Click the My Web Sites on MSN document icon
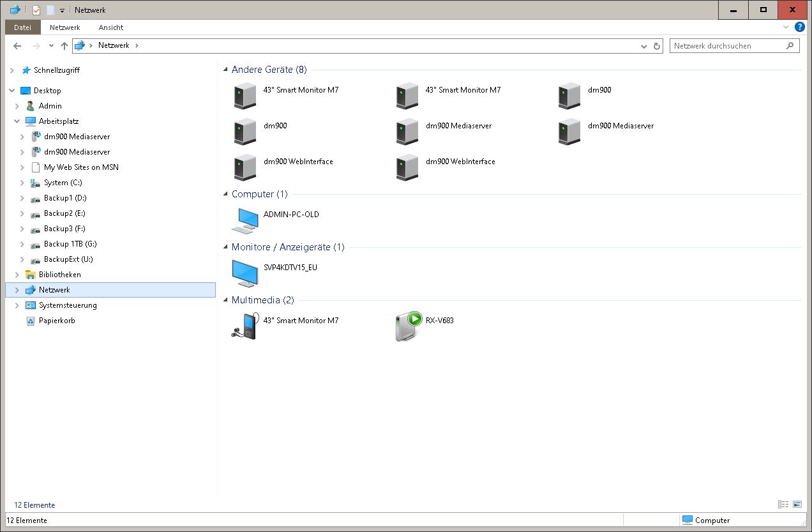This screenshot has height=532, width=812. click(36, 167)
